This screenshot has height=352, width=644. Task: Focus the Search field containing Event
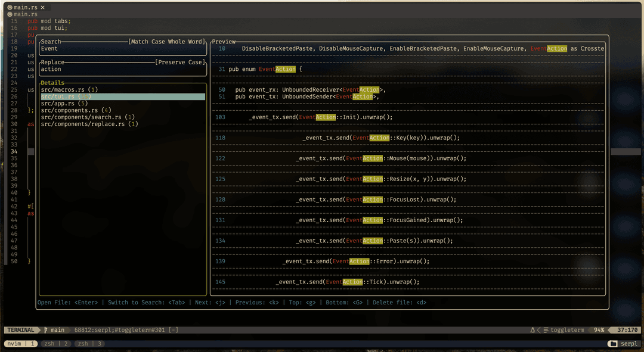point(123,49)
